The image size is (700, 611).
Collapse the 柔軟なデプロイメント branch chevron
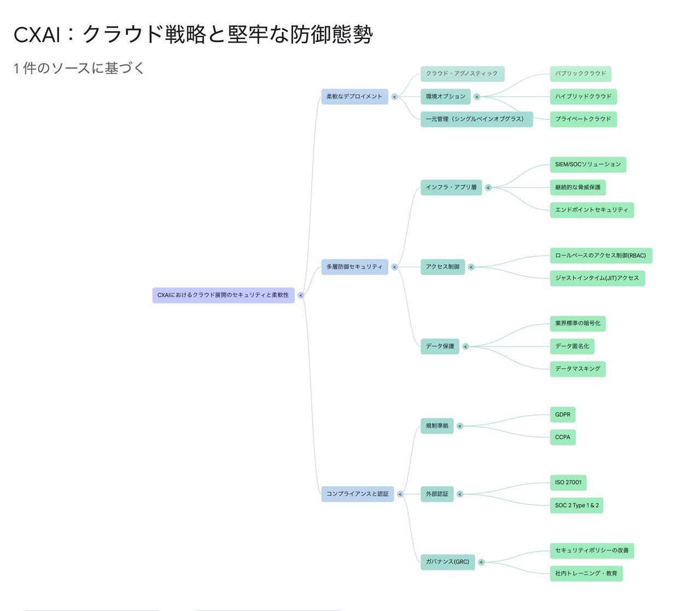pyautogui.click(x=395, y=96)
